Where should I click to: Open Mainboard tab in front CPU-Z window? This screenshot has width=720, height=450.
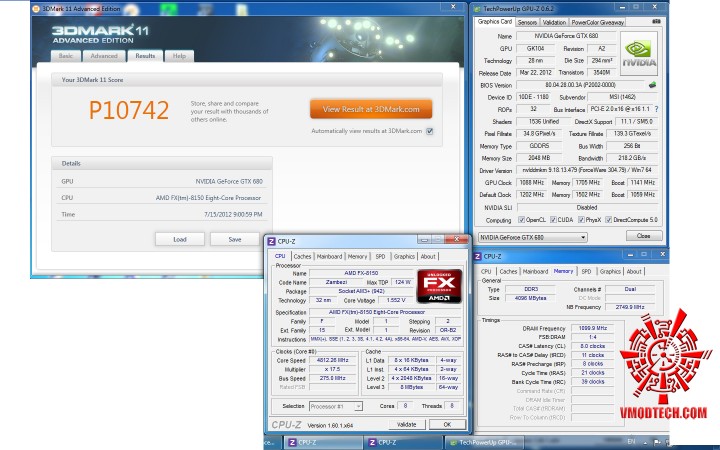[x=329, y=257]
